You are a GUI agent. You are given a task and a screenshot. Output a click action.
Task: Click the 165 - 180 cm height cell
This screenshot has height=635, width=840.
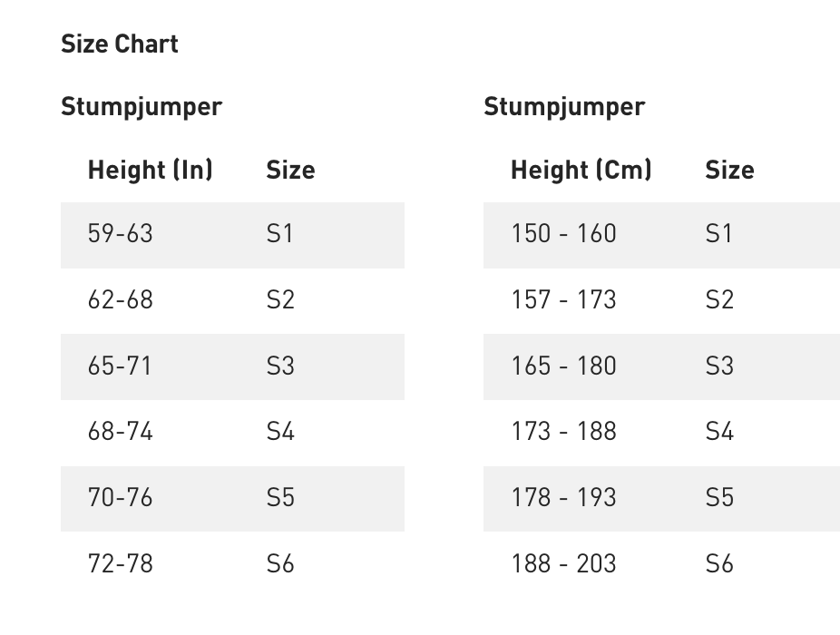[x=563, y=366]
